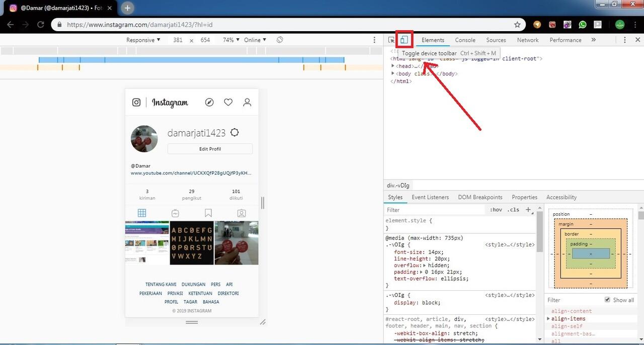Select the Event Listeners tab
The width and height of the screenshot is (644, 345).
point(430,197)
